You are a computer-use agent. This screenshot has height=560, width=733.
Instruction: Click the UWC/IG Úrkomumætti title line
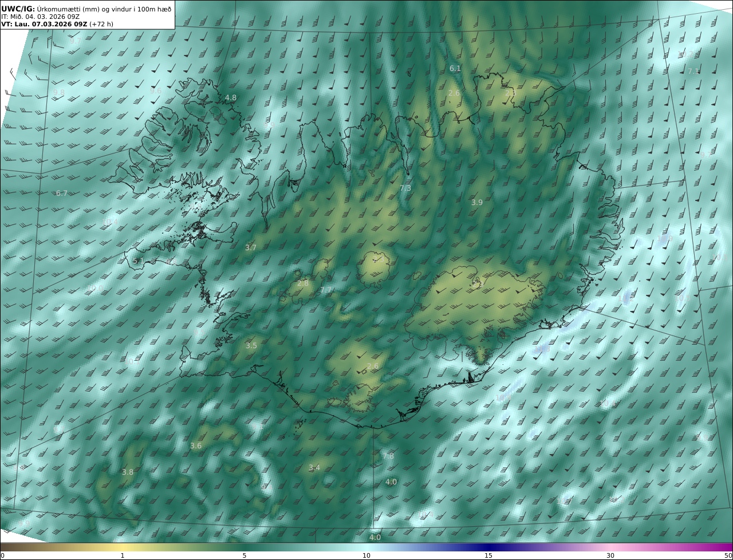pos(86,9)
